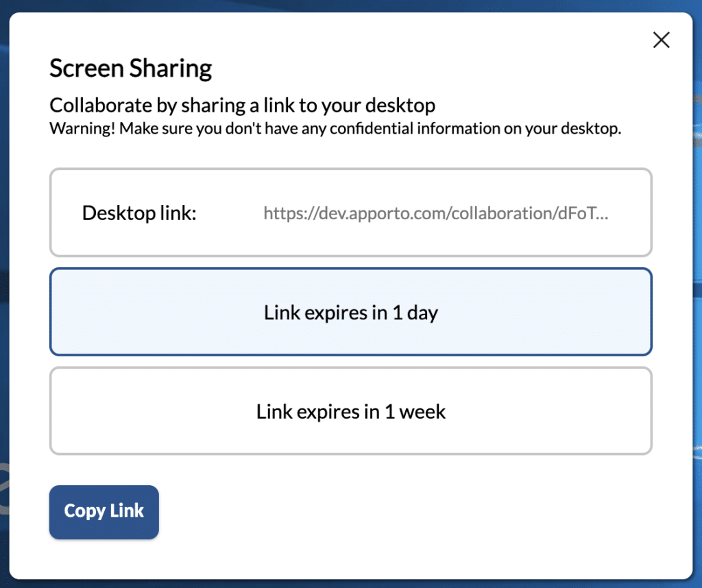The width and height of the screenshot is (702, 588).
Task: Click the Screen Sharing heading
Action: pos(130,69)
